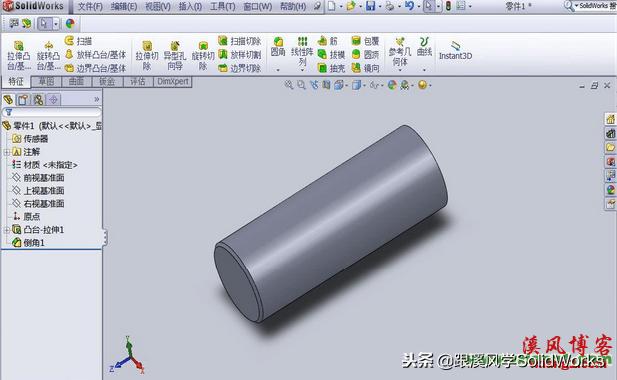Image resolution: width=617 pixels, height=380 pixels.
Task: Click the 参考几何体 reference geometry tool
Action: click(x=400, y=51)
